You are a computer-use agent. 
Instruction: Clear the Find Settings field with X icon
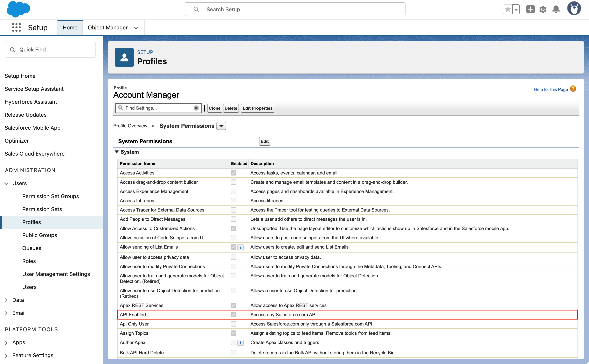coord(196,108)
